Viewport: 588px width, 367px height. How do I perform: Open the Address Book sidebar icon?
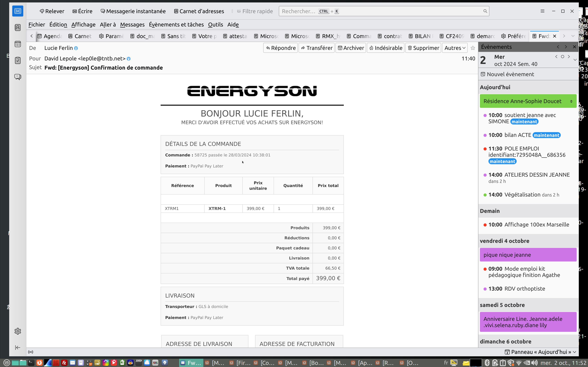pyautogui.click(x=18, y=27)
